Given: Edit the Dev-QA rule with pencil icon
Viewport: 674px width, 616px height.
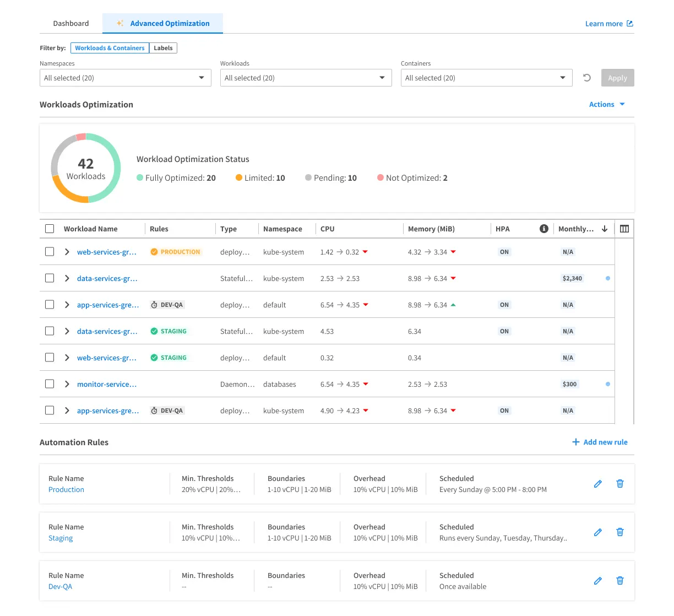Looking at the screenshot, I should [597, 581].
